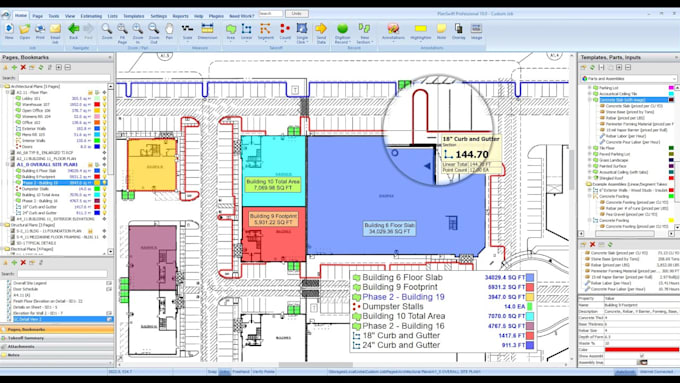This screenshot has height=383, width=680.
Task: Toggle the lightbulb for Building 6 Floor Slab
Action: click(x=104, y=171)
